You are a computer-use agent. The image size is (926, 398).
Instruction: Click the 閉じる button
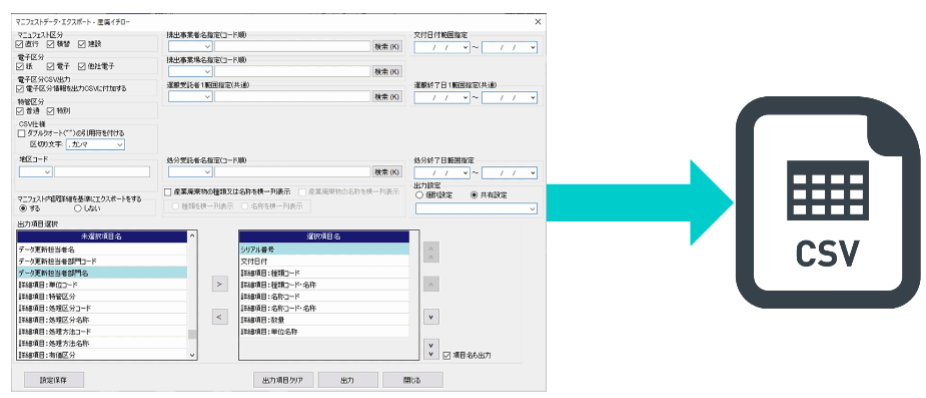click(x=412, y=380)
